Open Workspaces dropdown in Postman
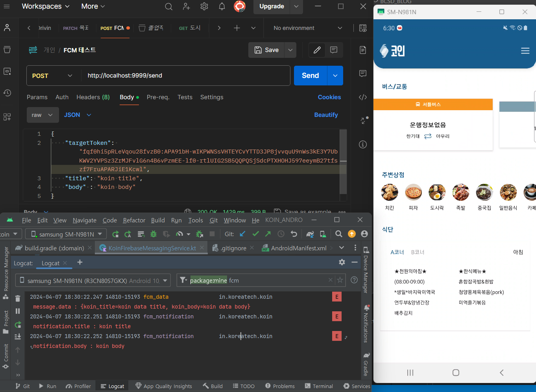Image resolution: width=536 pixels, height=392 pixels. pyautogui.click(x=46, y=6)
